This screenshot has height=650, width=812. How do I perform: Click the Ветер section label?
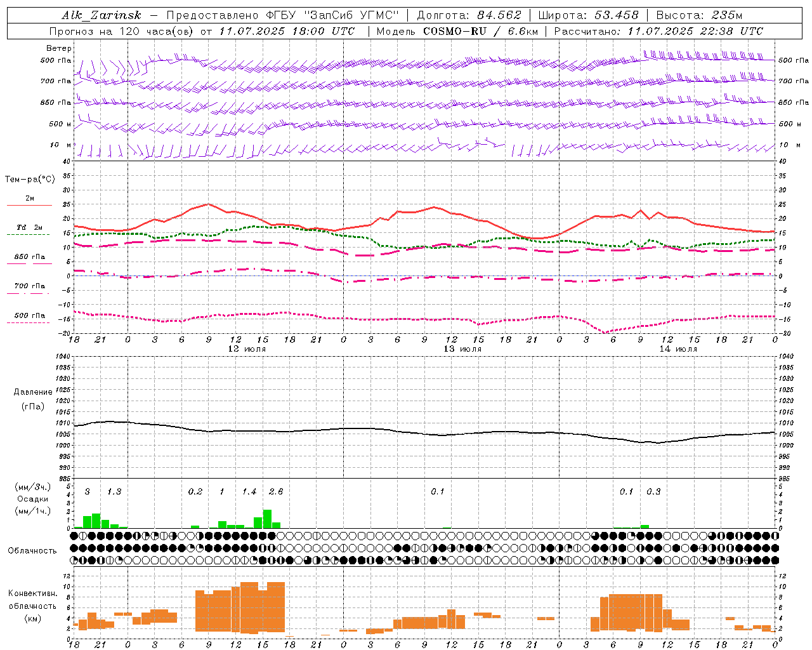pyautogui.click(x=59, y=48)
